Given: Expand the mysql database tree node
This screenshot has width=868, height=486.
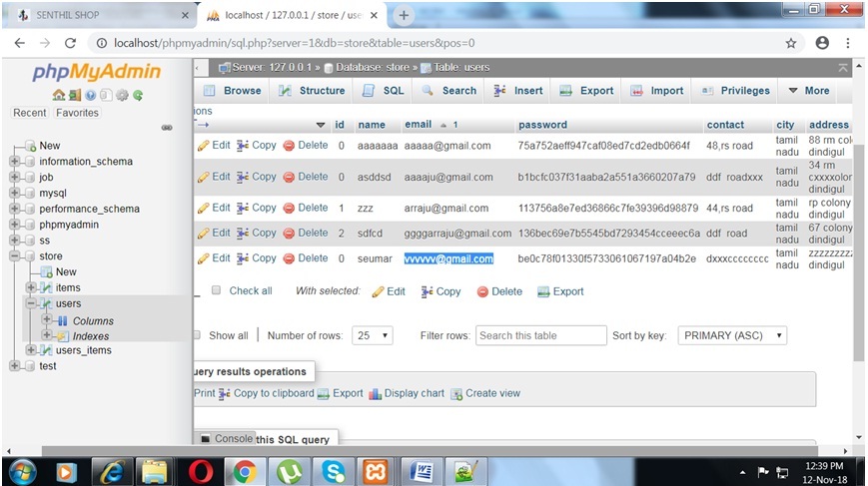Looking at the screenshot, I should click(15, 193).
